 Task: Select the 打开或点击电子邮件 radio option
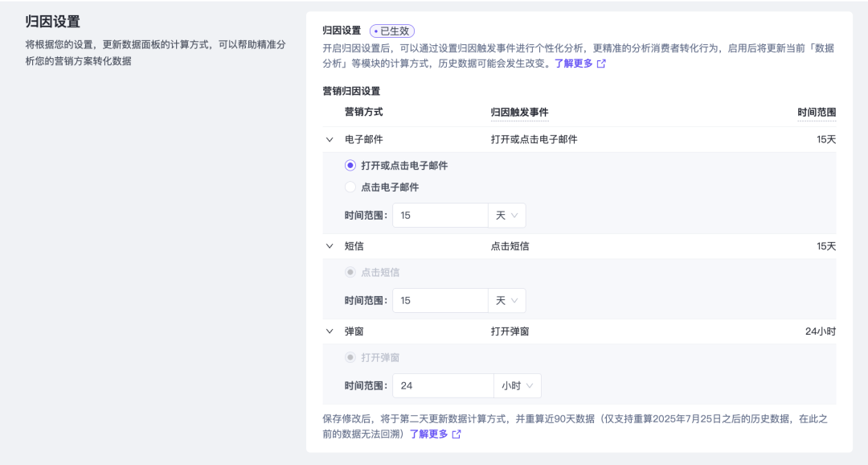(350, 166)
